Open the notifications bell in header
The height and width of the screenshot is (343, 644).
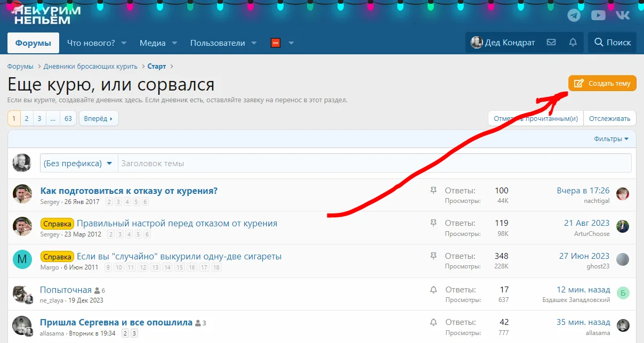pos(573,43)
